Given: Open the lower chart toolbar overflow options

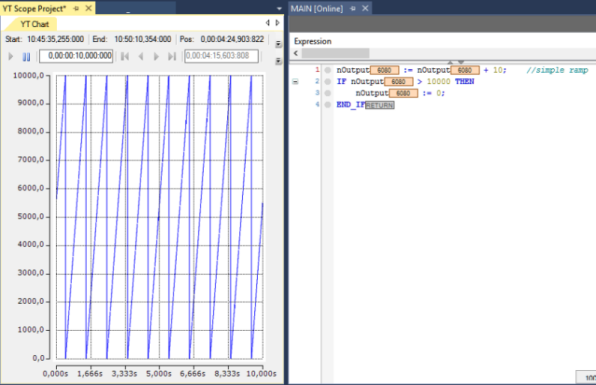Looking at the screenshot, I should pyautogui.click(x=278, y=61).
